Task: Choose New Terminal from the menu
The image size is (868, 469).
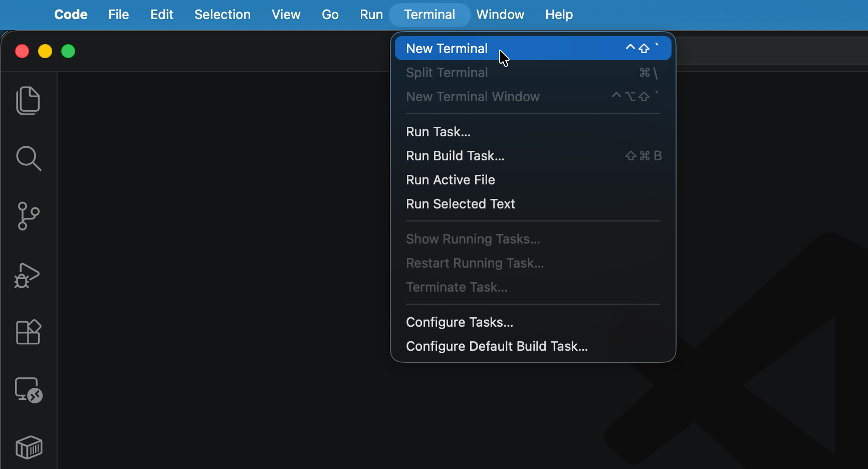Action: pos(533,49)
